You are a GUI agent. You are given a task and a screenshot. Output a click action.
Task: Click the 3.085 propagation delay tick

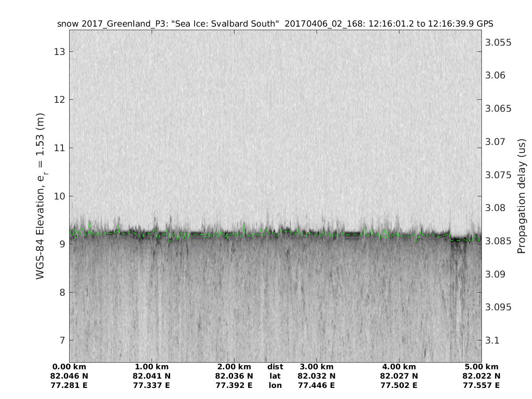pyautogui.click(x=499, y=241)
